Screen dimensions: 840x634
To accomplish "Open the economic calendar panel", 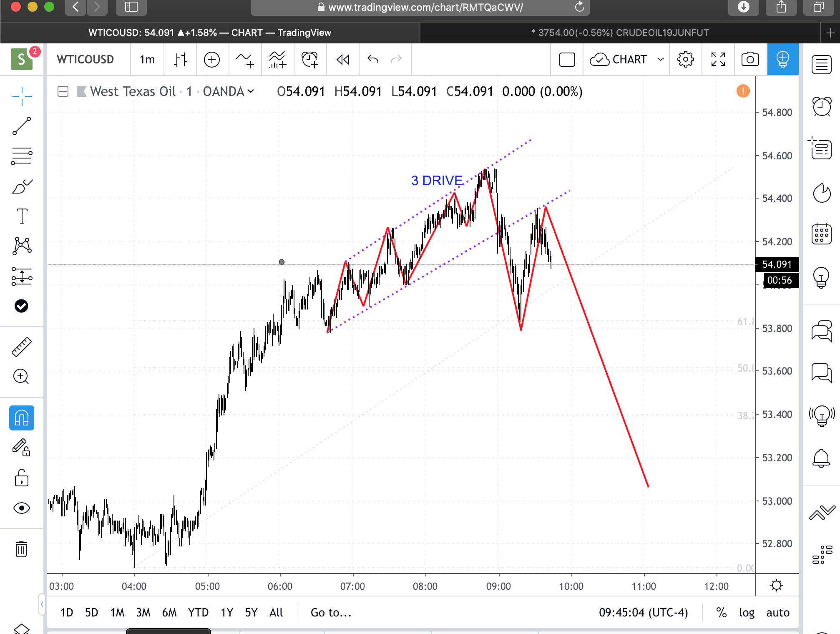I will (822, 233).
